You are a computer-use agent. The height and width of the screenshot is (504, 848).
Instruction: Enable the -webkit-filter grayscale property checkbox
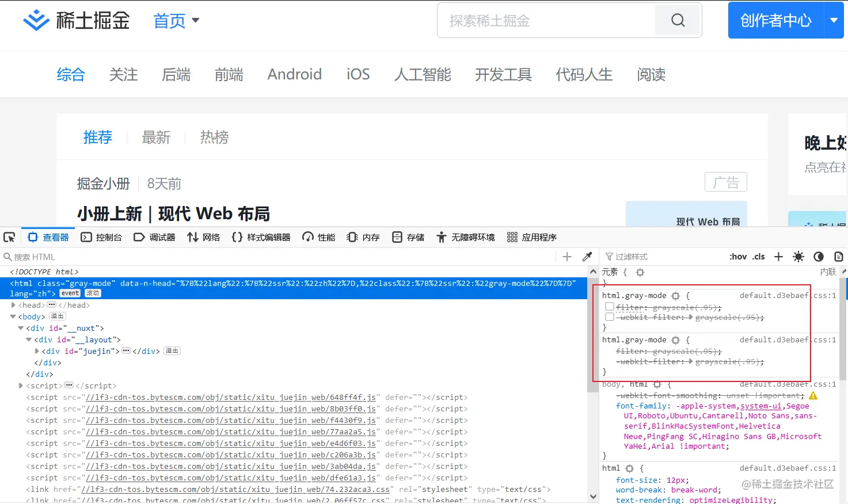[609, 317]
